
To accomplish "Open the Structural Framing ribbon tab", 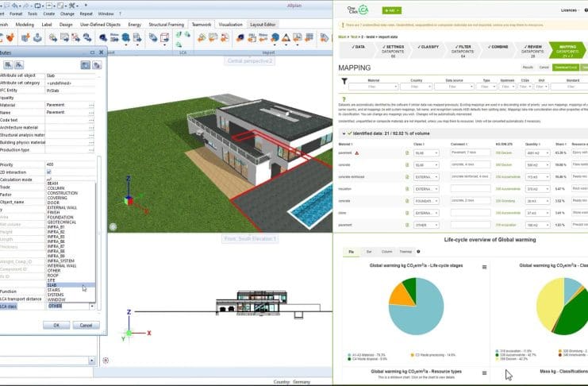I will tap(167, 25).
